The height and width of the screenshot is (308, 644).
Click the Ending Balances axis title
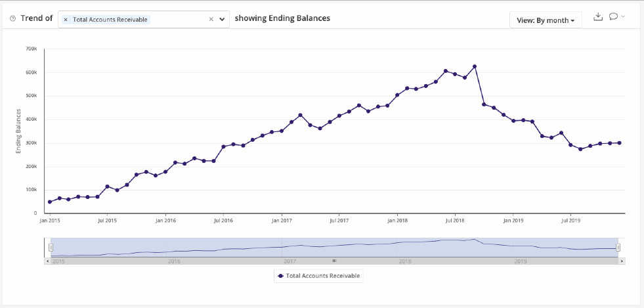(18, 131)
